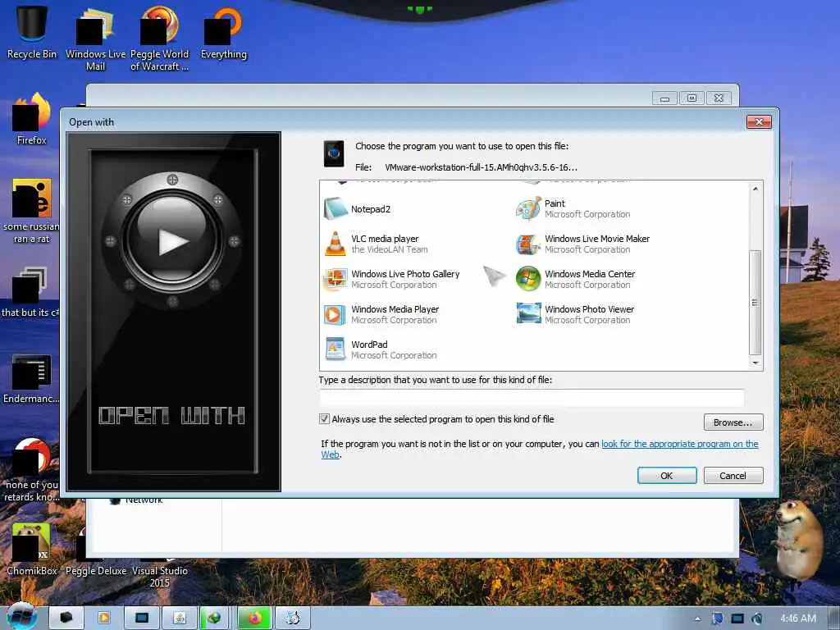Image resolution: width=840 pixels, height=630 pixels.
Task: Maximize the background Explorer window
Action: (x=692, y=98)
